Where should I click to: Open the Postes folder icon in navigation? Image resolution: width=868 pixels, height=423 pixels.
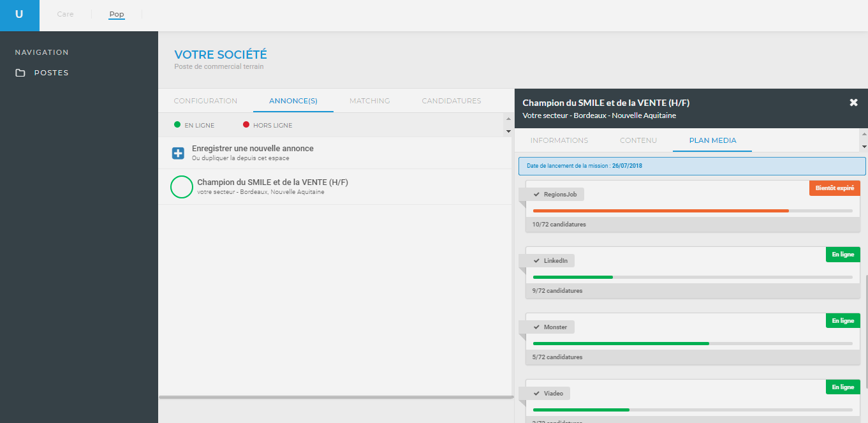click(20, 73)
